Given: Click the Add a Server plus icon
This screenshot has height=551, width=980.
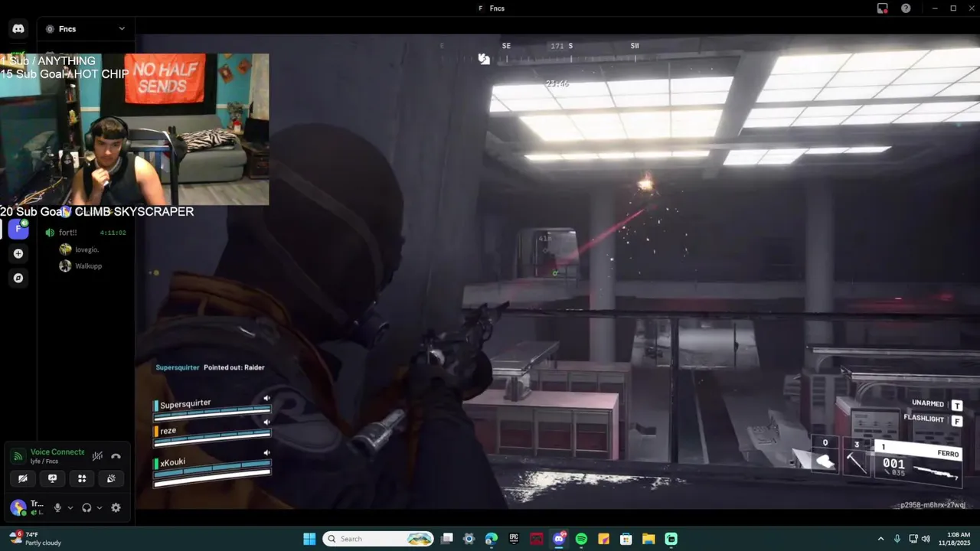Looking at the screenshot, I should (x=18, y=253).
